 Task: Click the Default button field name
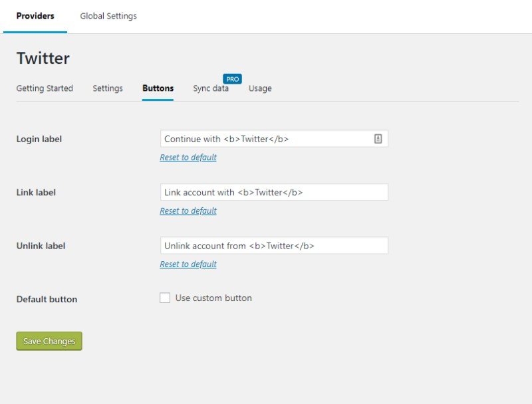coord(47,299)
